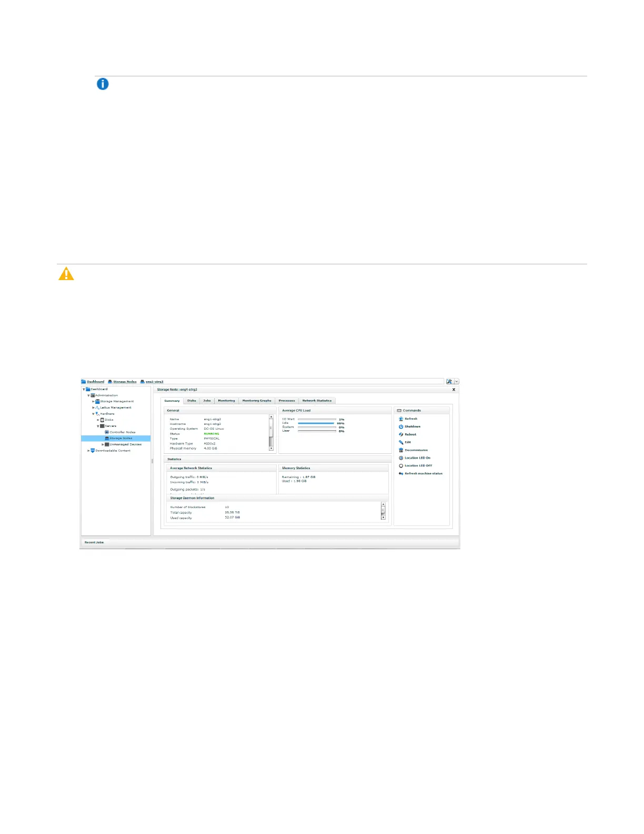Click the Administration icon in the tree

[93, 395]
